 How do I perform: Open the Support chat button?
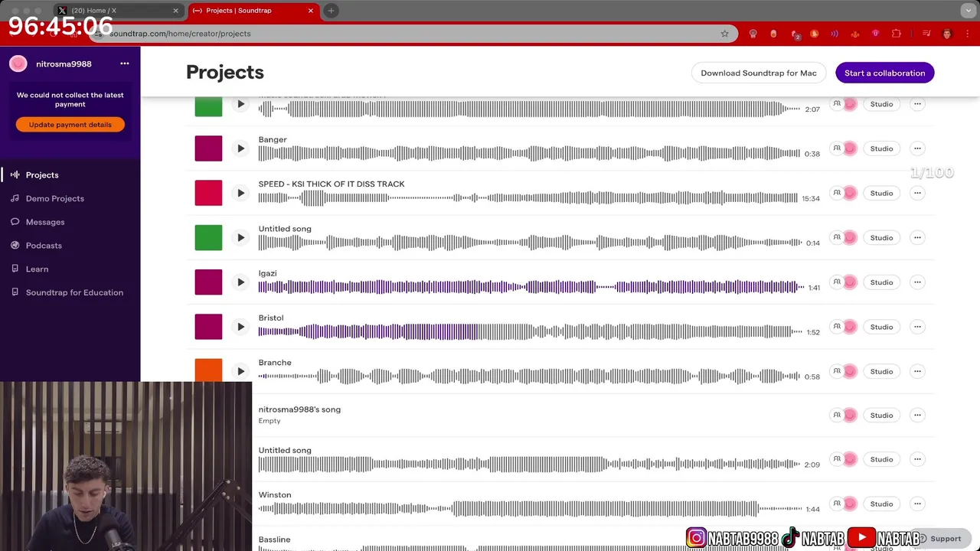pyautogui.click(x=939, y=539)
